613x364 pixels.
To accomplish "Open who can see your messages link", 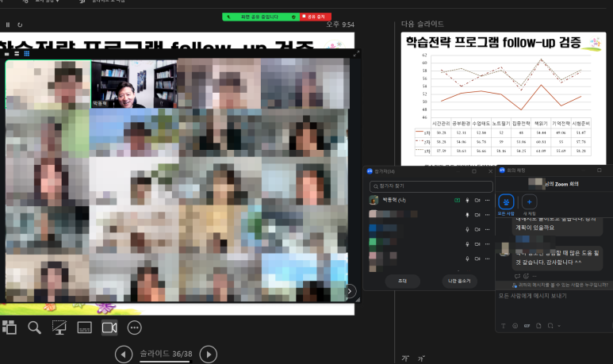I will coord(560,285).
